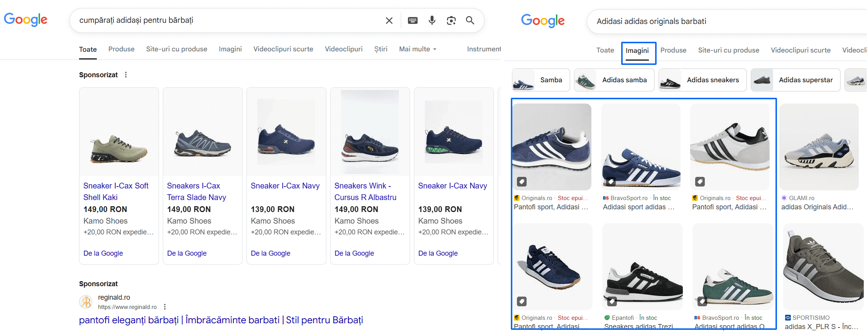Screen dimensions: 868x336
Task: Open the three-dot menu next to Sponsorizat
Action: click(126, 75)
